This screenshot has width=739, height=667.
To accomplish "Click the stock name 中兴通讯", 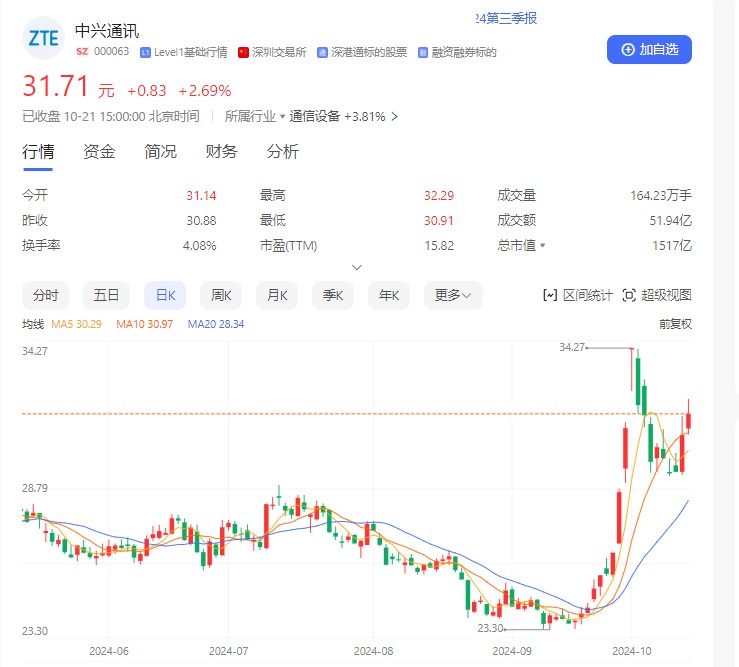I will (x=107, y=31).
